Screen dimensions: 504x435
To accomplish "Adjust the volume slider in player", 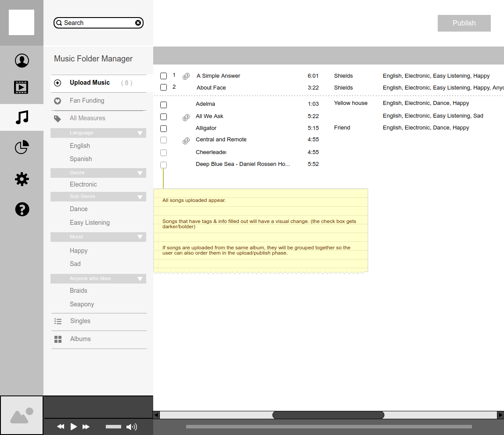I will (113, 427).
